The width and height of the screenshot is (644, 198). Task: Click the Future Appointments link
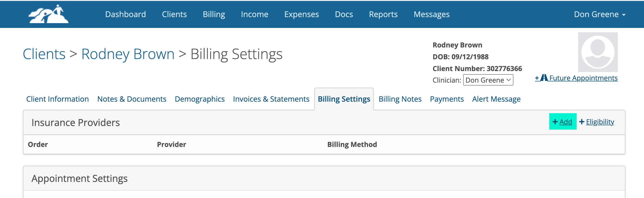click(x=583, y=78)
